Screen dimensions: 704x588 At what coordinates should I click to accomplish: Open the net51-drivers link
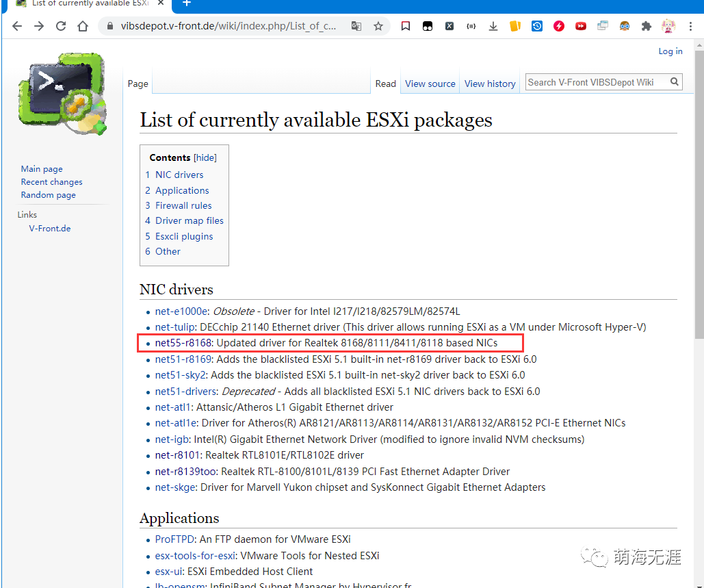tap(186, 392)
